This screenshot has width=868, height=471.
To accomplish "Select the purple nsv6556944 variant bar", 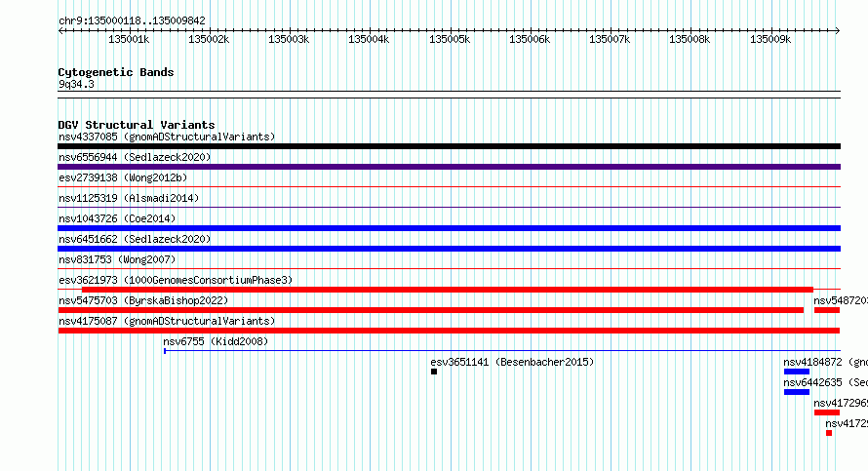I will coord(449,167).
